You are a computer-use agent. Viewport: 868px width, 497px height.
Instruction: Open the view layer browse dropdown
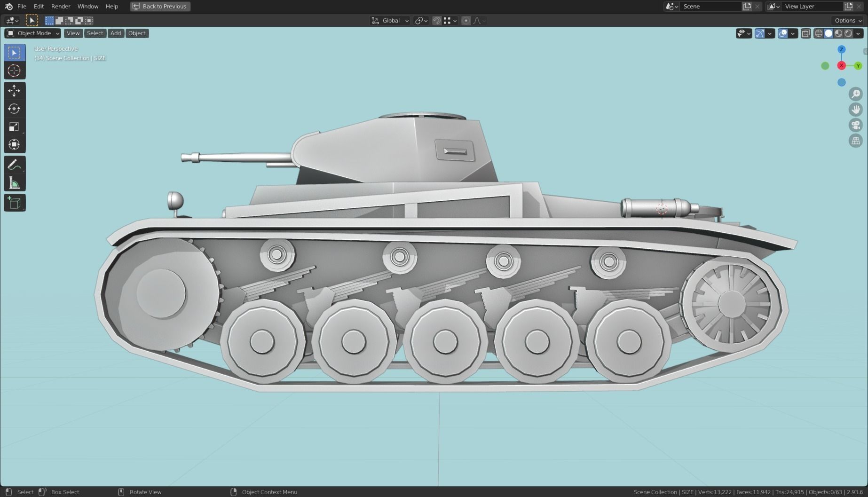point(773,6)
